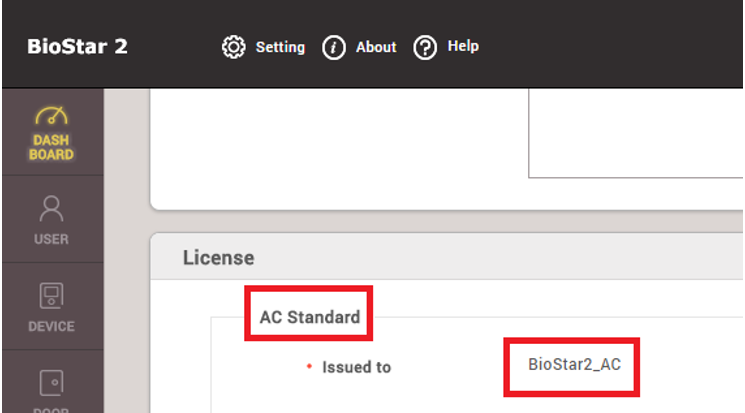Select the User silhouette icon in sidebar
Viewport: 745px width, 413px height.
pyautogui.click(x=51, y=208)
